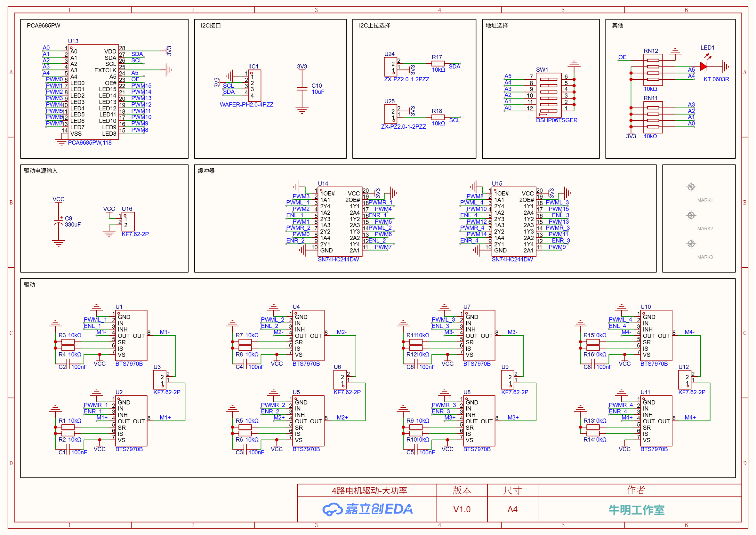Select the U14 SN74HC244DW buffer symbol

pos(340,221)
